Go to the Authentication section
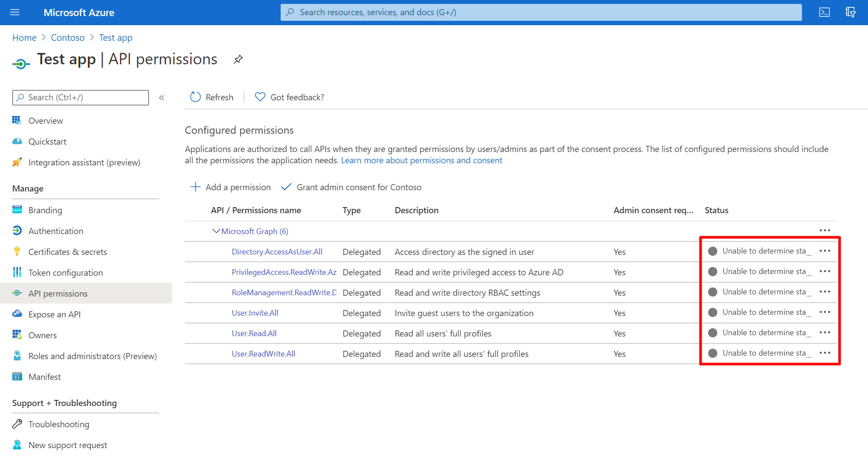This screenshot has width=868, height=462. (x=56, y=231)
